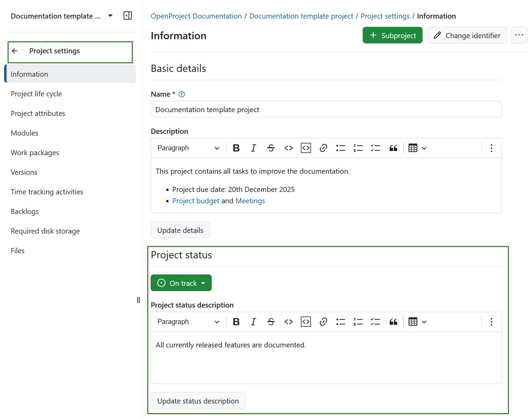Collapse the left sidebar using the panel icon
This screenshot has width=532, height=419.
[x=127, y=15]
